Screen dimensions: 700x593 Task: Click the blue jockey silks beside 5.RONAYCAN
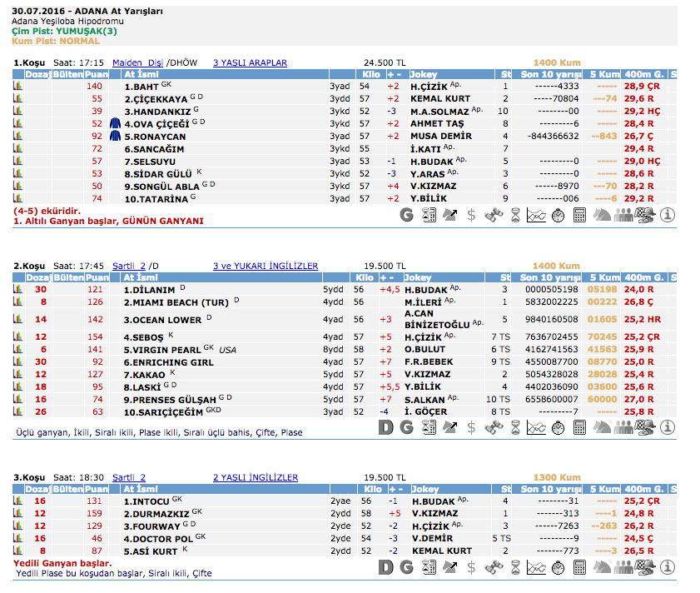click(115, 137)
